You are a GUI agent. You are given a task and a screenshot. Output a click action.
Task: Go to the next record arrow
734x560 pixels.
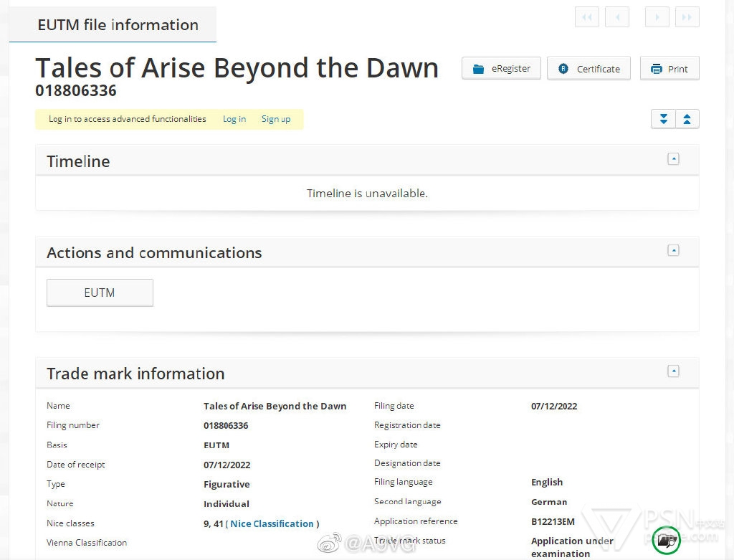pos(657,16)
